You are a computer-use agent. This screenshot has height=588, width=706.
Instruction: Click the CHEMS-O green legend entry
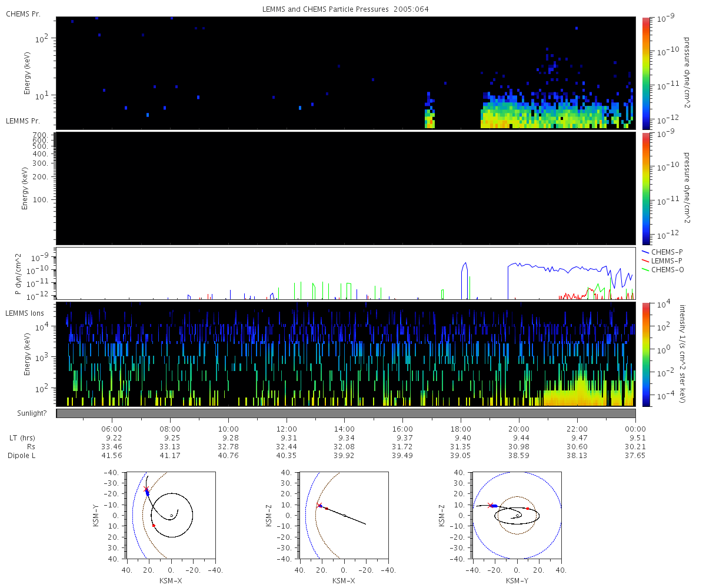click(663, 269)
